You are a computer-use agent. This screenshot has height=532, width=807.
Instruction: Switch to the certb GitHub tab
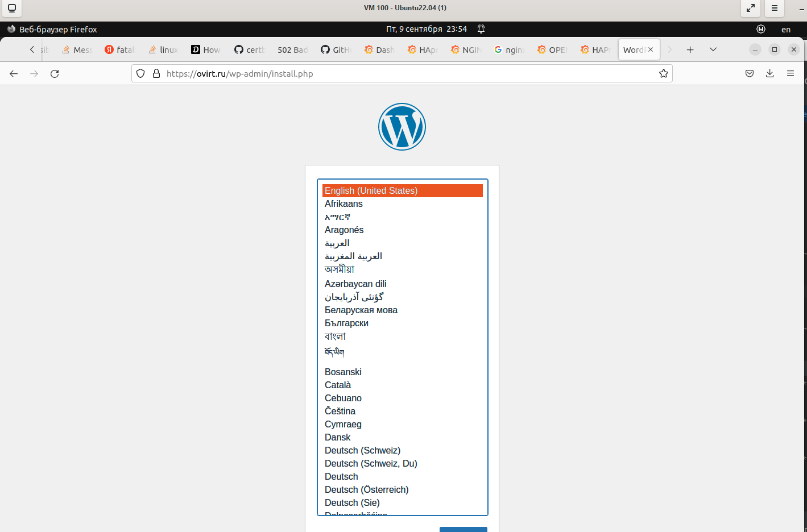pos(250,49)
